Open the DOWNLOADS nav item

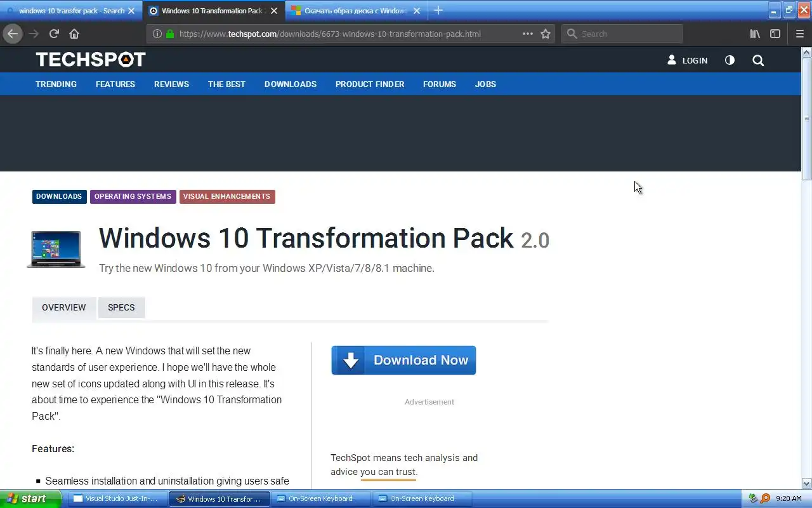[x=291, y=84]
